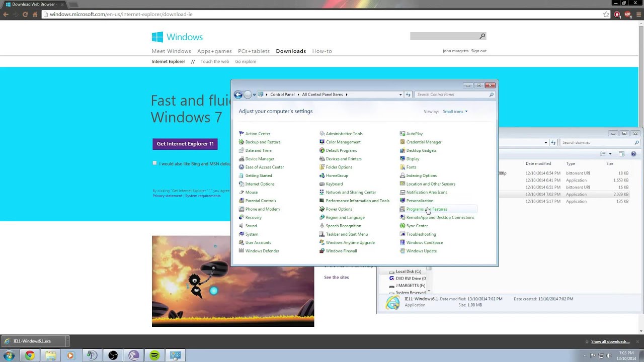Click Get Internet Explorer 11 button
This screenshot has height=362, width=644.
pyautogui.click(x=185, y=144)
